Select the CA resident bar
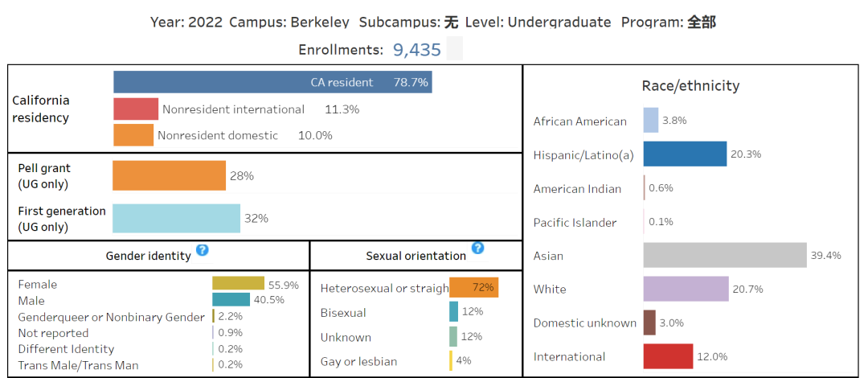The height and width of the screenshot is (378, 868). pos(272,82)
